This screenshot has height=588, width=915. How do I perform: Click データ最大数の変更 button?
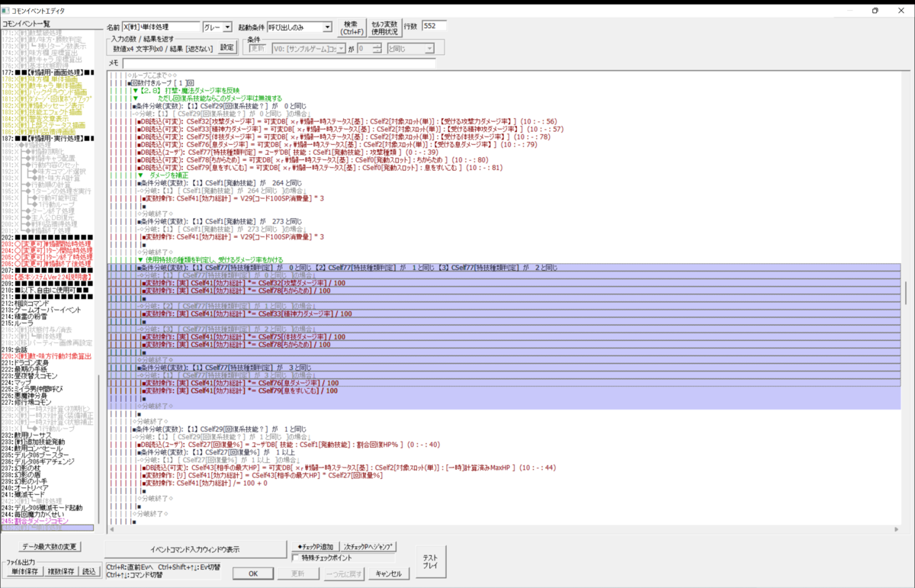50,547
